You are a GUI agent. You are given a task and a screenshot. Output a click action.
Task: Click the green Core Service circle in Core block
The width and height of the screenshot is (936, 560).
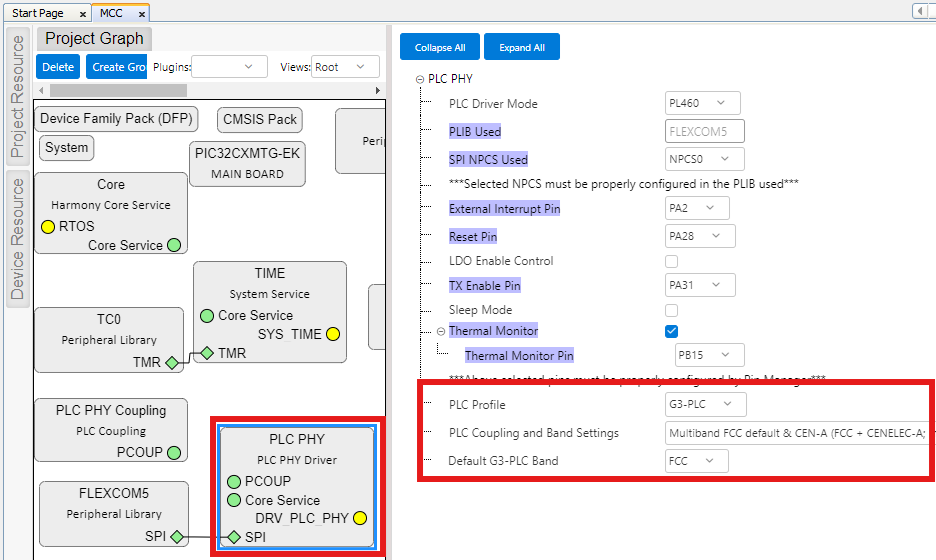[x=174, y=245]
